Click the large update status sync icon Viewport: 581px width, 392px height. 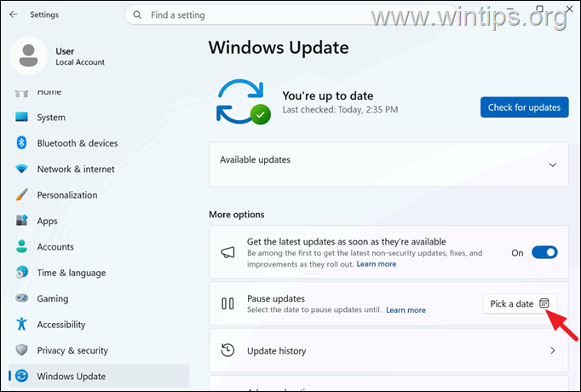[243, 102]
